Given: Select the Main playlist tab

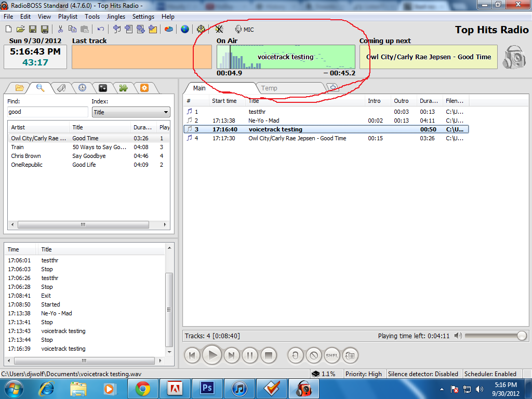Looking at the screenshot, I should [220, 88].
